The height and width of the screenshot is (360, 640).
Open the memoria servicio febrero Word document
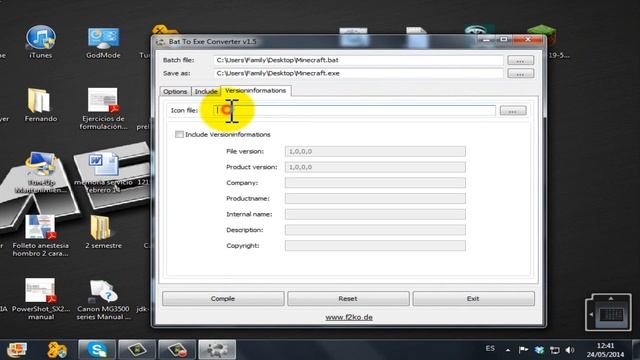pyautogui.click(x=103, y=172)
